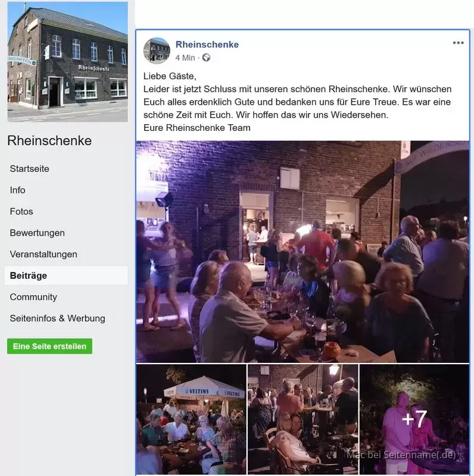Open Seiteninfos & Werbung
474x476 pixels.
[x=57, y=318]
